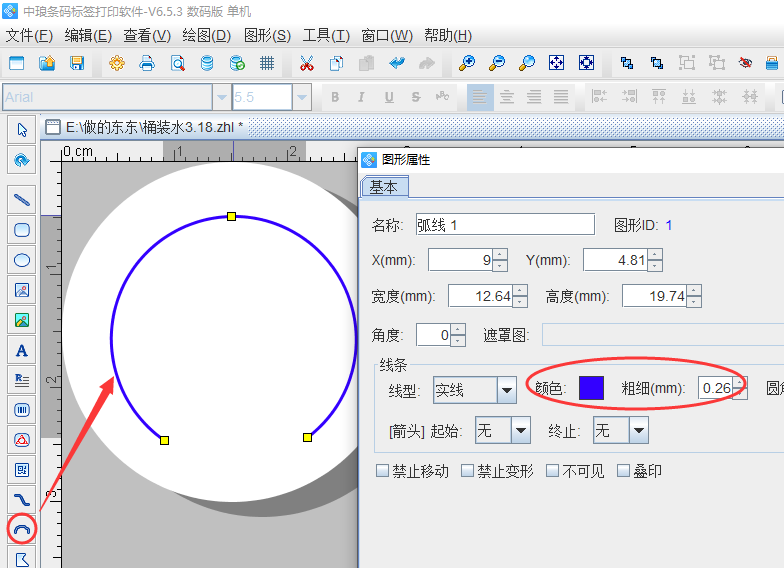Select the arc drawing tool
Image resolution: width=784 pixels, height=568 pixels.
point(21,527)
